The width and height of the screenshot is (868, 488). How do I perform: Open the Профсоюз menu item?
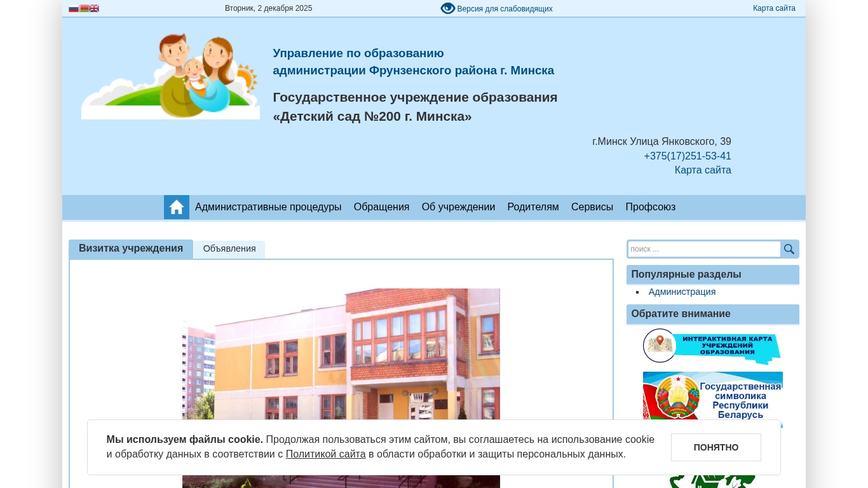[x=651, y=207]
